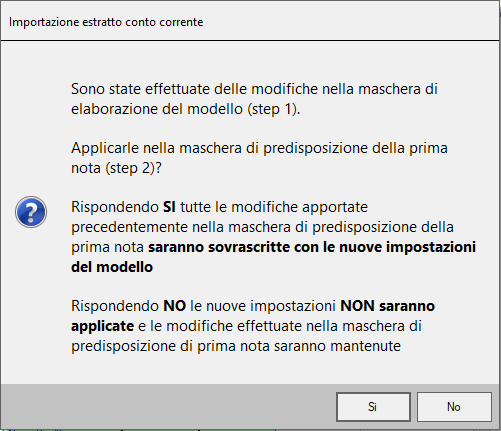Click the line 'predisposizione di prima nota saranno mantenute'
The image size is (501, 431).
[x=236, y=346]
